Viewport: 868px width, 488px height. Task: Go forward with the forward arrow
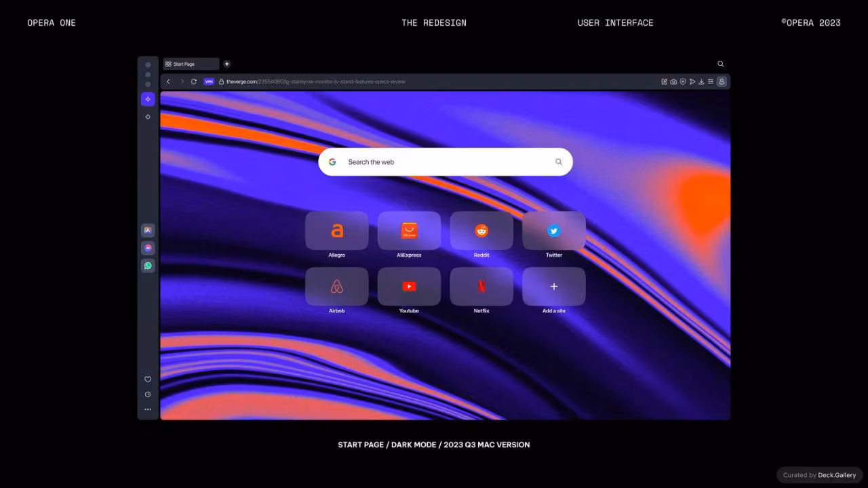click(181, 81)
